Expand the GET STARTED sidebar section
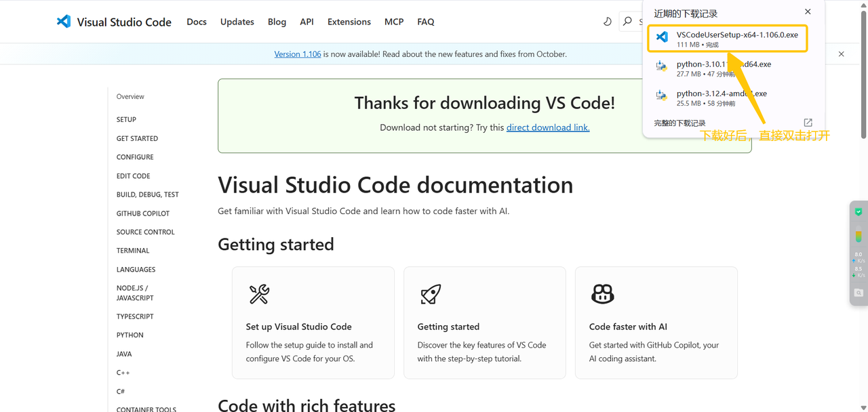The image size is (868, 412). coord(137,138)
